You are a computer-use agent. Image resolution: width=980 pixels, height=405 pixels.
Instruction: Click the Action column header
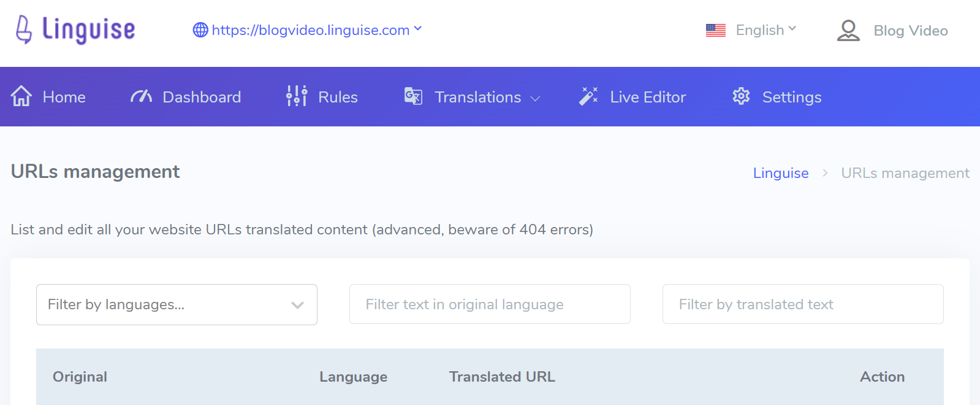[x=883, y=377]
